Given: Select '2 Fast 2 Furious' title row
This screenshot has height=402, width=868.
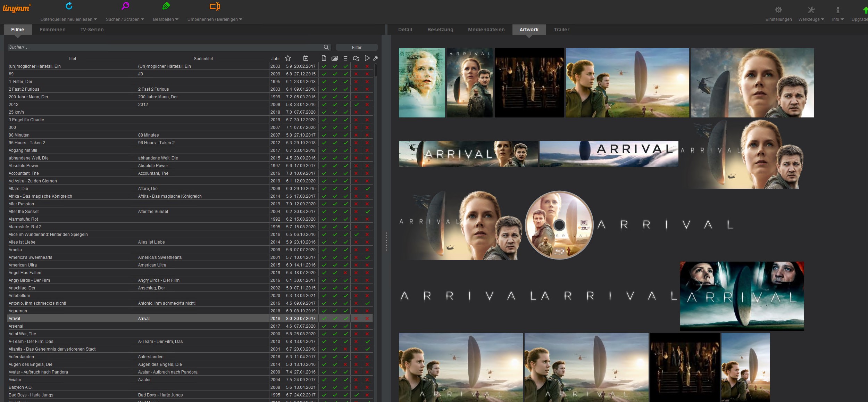Looking at the screenshot, I should pyautogui.click(x=190, y=89).
